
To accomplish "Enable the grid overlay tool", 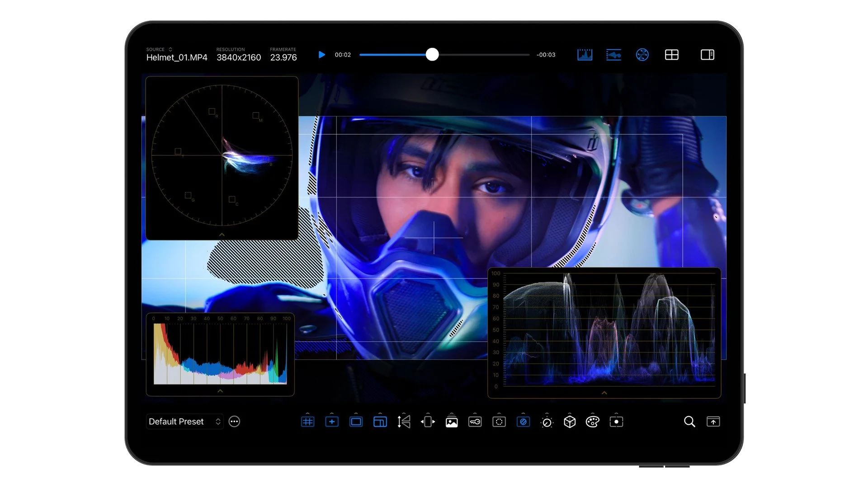I will (x=307, y=422).
